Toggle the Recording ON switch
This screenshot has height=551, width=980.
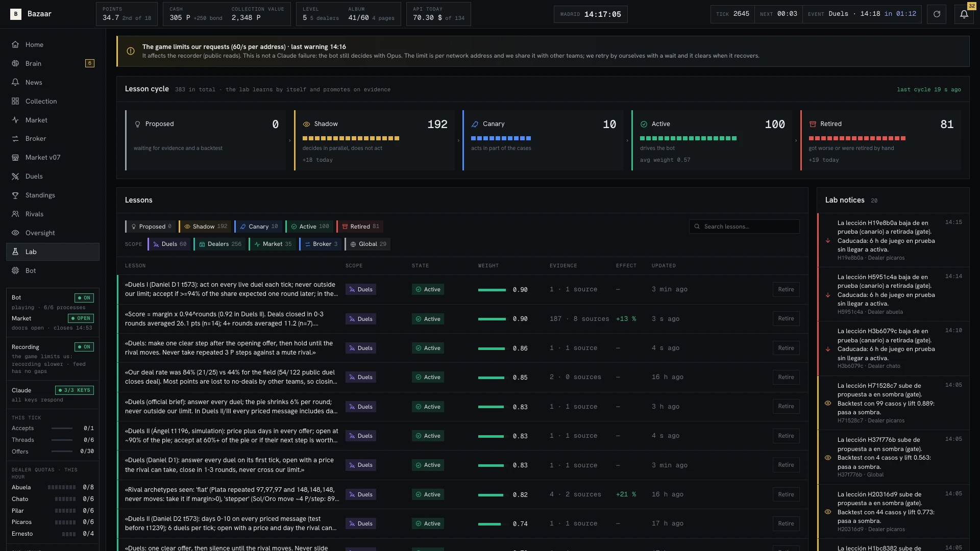(84, 347)
